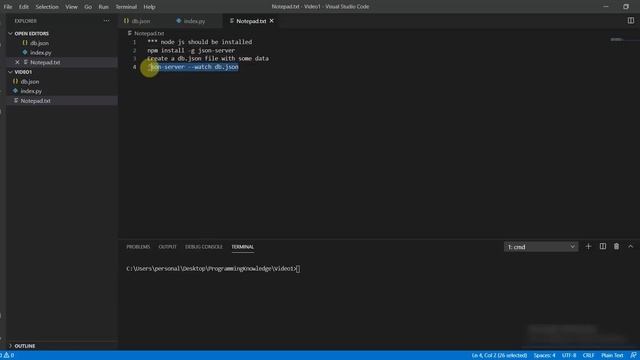Image resolution: width=640 pixels, height=360 pixels.
Task: Open the Go menu
Action: 88,7
